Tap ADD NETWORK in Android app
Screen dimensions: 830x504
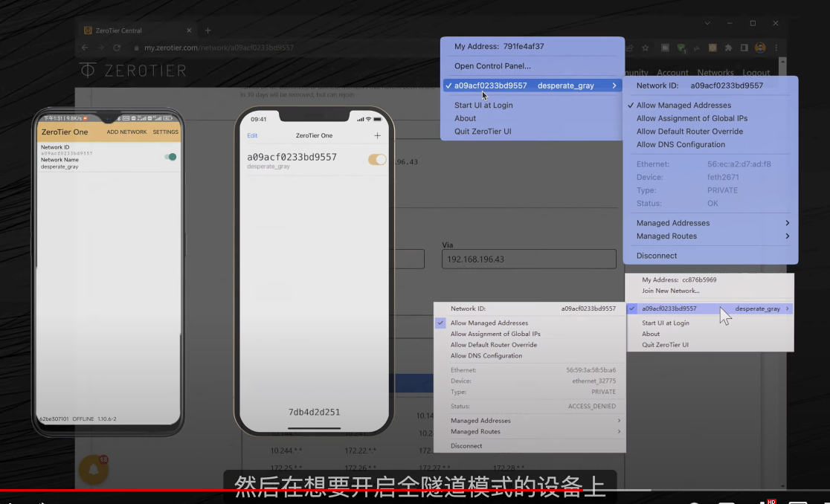(126, 132)
